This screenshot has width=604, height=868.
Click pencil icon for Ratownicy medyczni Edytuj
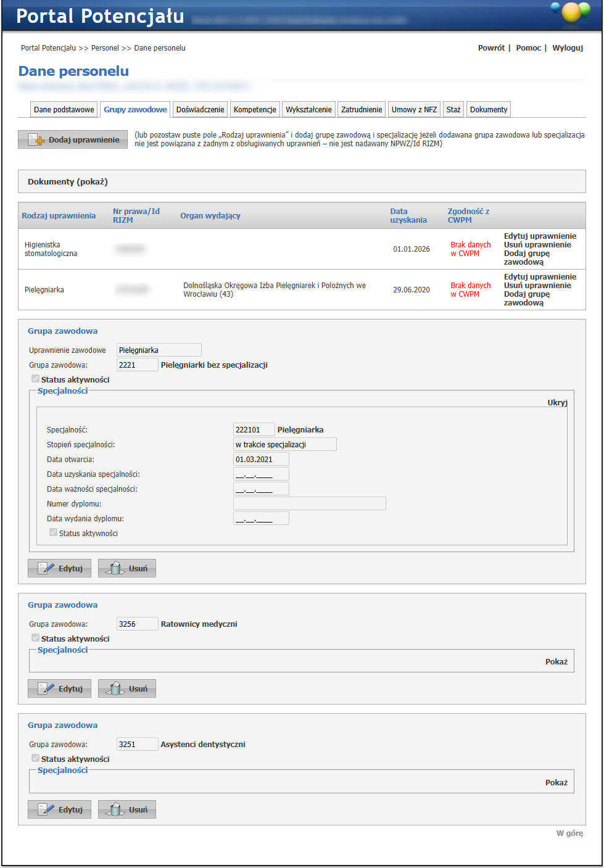click(x=46, y=688)
